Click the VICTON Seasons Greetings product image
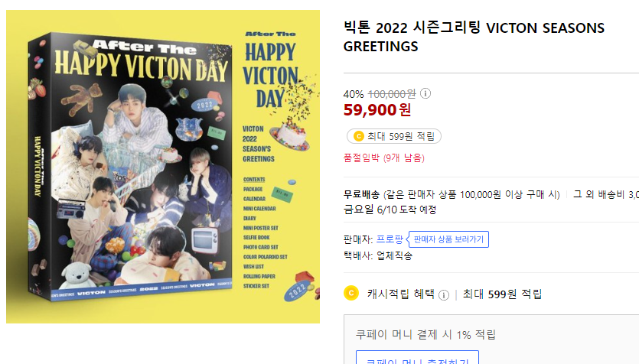This screenshot has width=639, height=364. point(163,167)
